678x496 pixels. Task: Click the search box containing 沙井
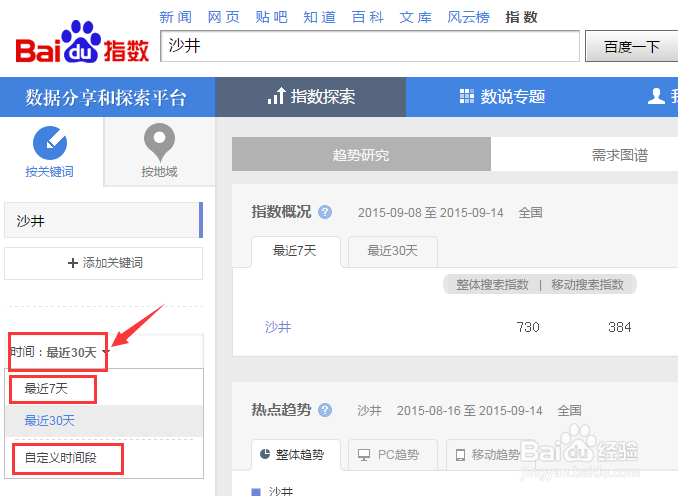point(370,46)
